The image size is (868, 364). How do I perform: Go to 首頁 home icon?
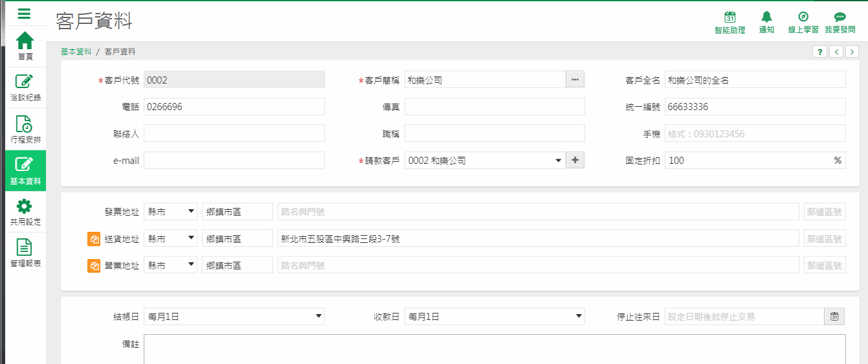point(25,45)
